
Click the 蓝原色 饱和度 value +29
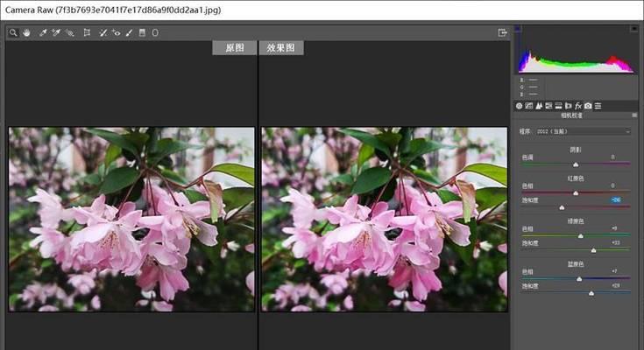(616, 285)
